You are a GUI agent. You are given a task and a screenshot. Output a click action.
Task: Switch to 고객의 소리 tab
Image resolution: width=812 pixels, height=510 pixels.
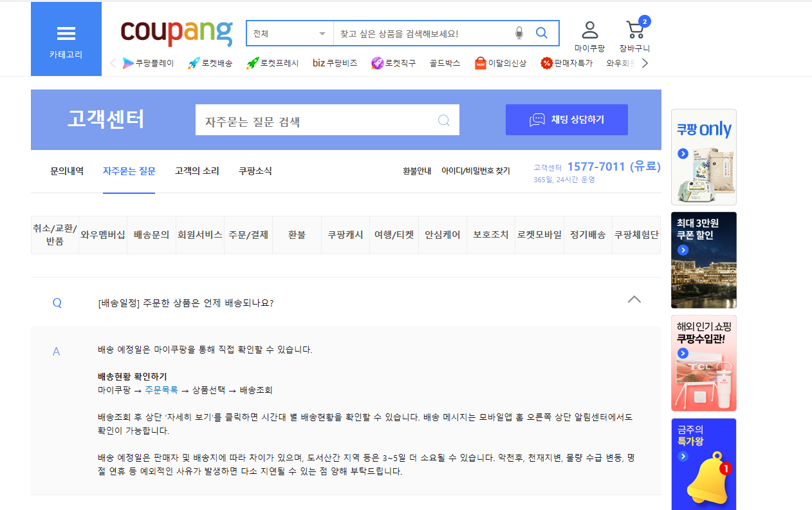click(197, 171)
